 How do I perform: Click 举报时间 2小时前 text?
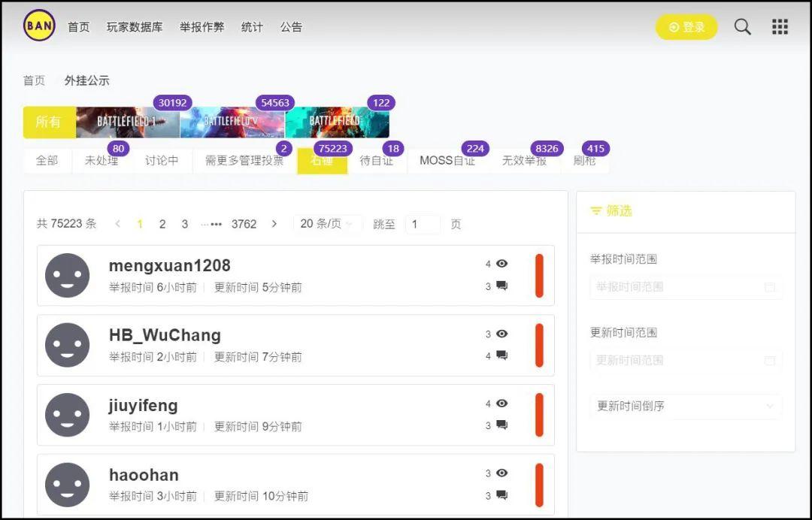[153, 357]
